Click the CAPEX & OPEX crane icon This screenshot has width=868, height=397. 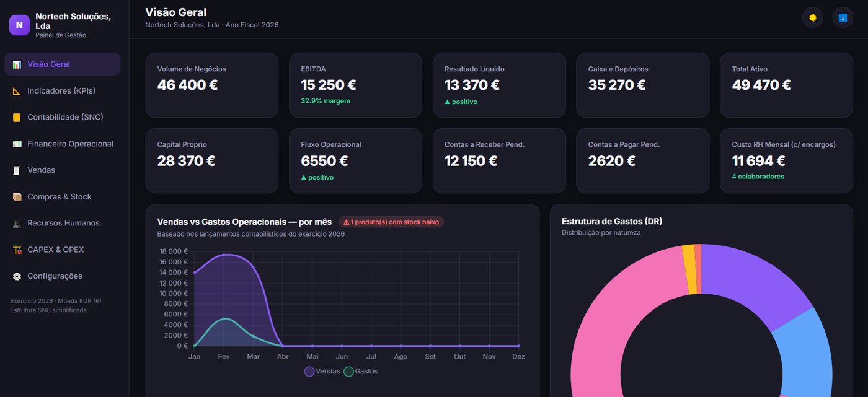[x=17, y=250]
